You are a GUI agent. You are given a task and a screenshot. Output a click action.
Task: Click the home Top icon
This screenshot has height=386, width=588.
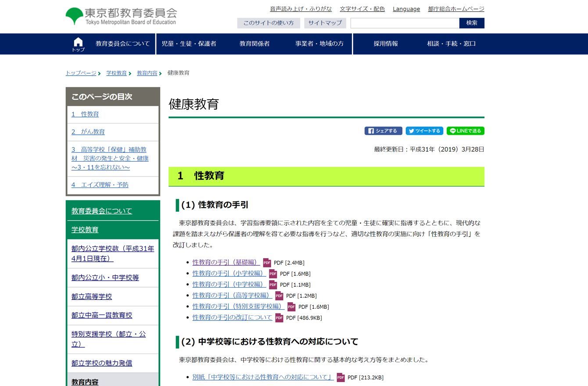point(78,44)
